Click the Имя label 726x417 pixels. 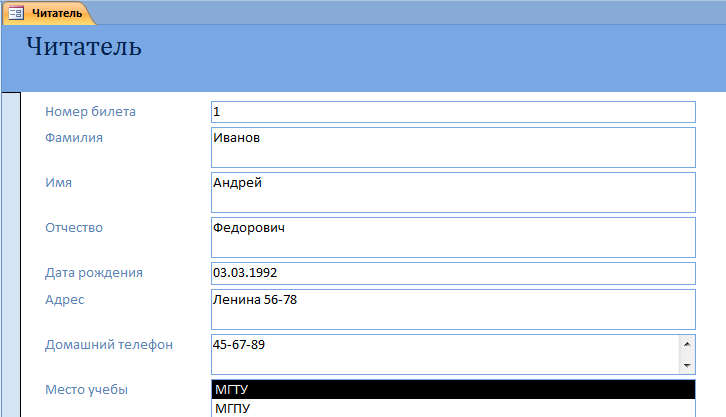click(58, 183)
